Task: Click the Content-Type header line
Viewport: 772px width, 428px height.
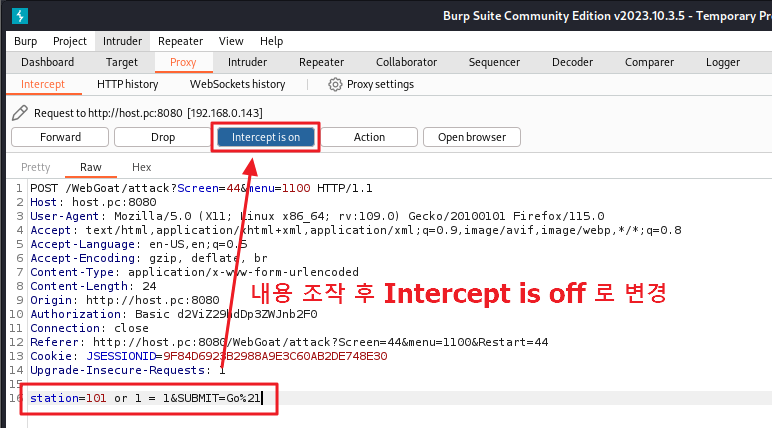Action: coord(194,272)
